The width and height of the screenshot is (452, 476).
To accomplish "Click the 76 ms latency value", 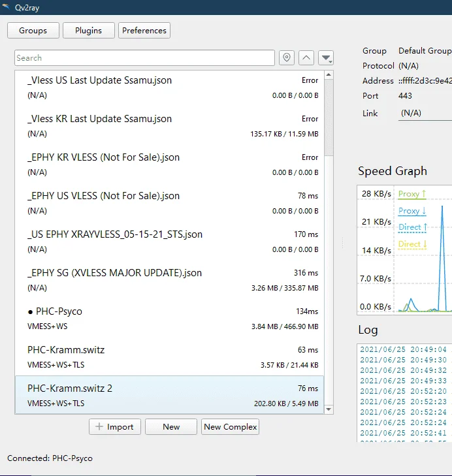I will [308, 389].
